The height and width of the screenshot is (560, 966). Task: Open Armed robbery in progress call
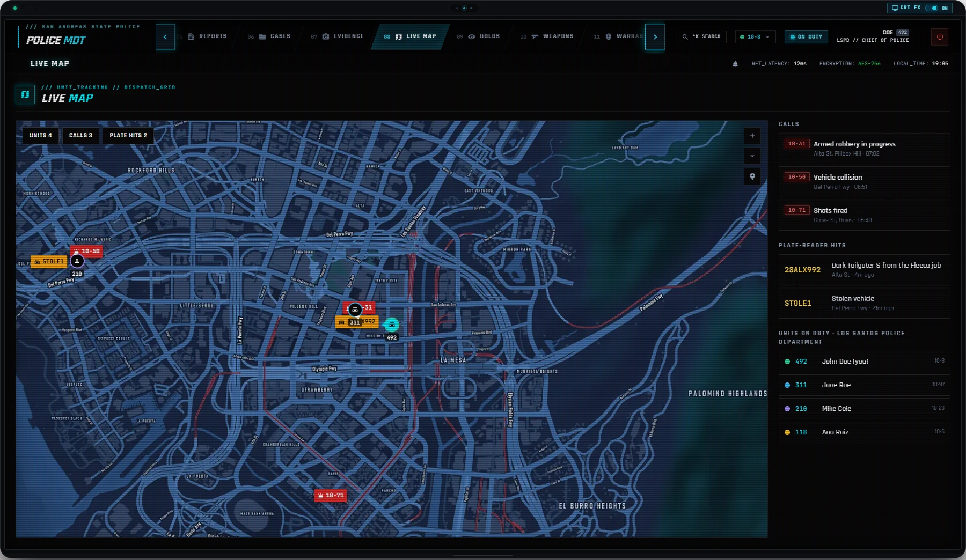pyautogui.click(x=864, y=149)
